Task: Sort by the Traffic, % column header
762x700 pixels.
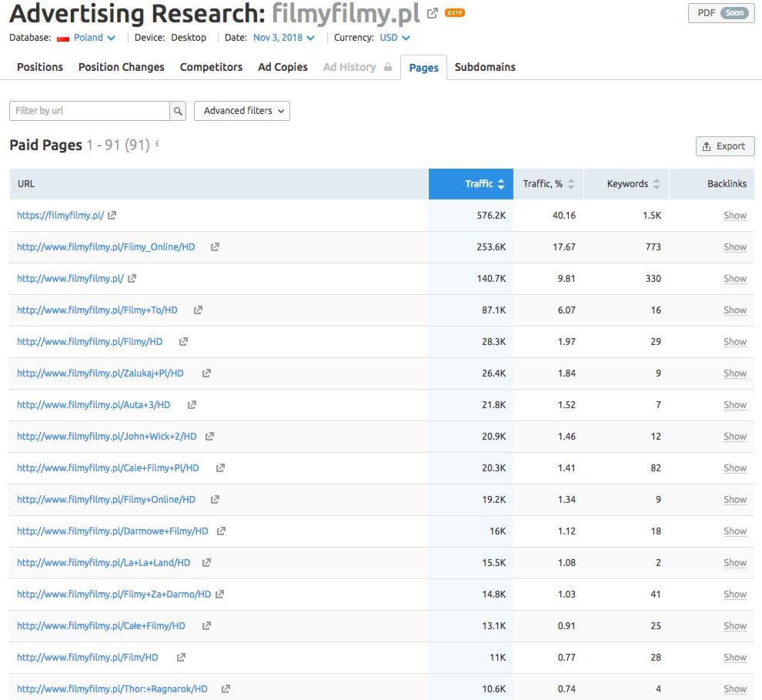Action: click(549, 184)
